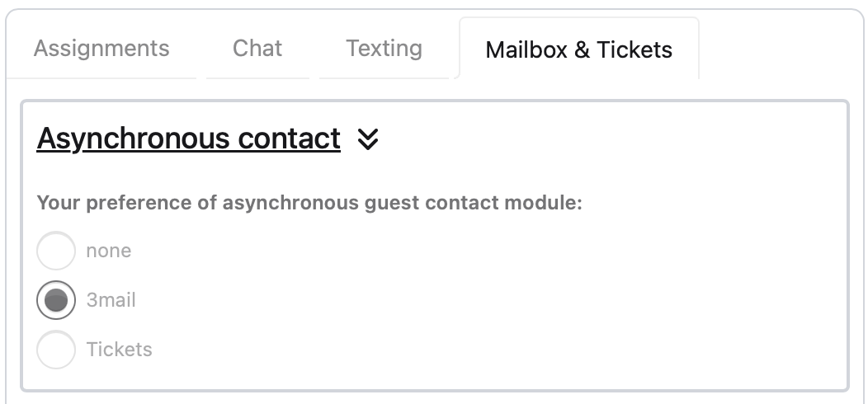
Task: Choose Tickets as the async contact module
Action: pyautogui.click(x=56, y=350)
